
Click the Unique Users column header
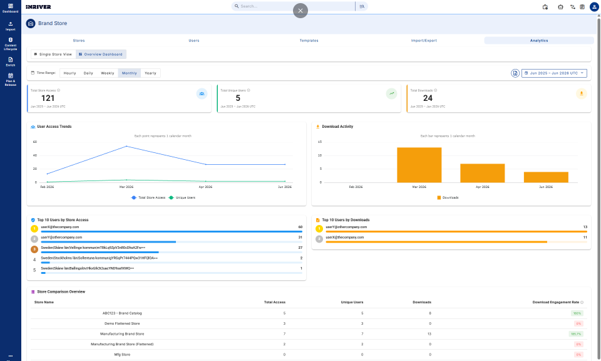click(x=352, y=302)
